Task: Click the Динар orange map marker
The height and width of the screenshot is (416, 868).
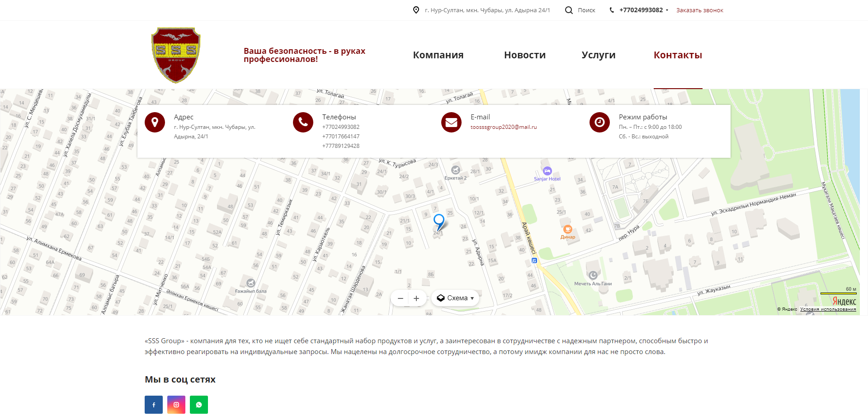Action: (568, 229)
